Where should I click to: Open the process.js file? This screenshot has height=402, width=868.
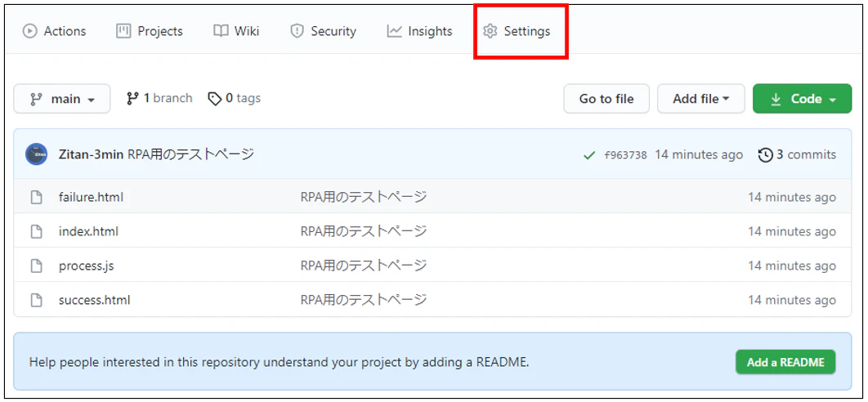(87, 266)
